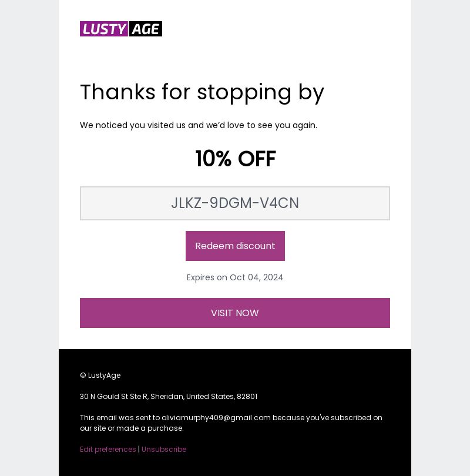The width and height of the screenshot is (470, 476).
Task: Click the black AGE part of the logo
Action: 146,29
